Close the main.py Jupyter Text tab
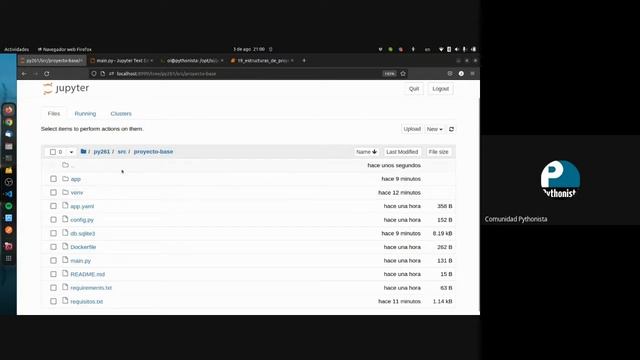640x360 pixels. [152, 60]
